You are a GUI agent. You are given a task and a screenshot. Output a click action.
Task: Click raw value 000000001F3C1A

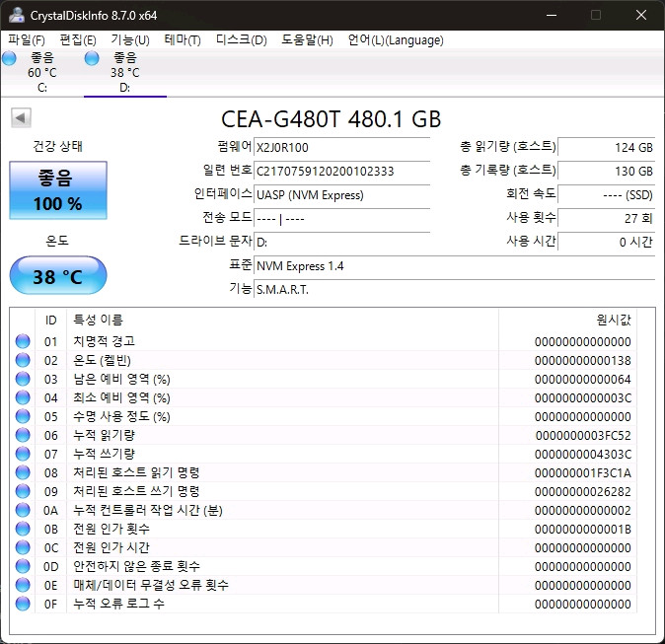click(x=583, y=472)
